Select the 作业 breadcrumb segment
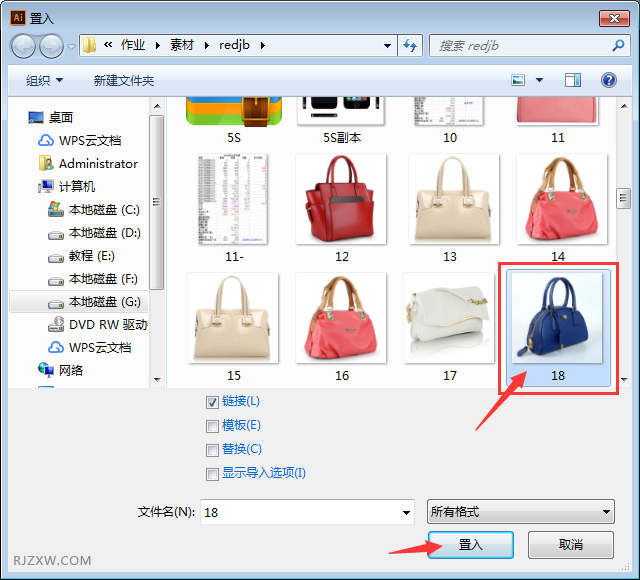The width and height of the screenshot is (640, 580). [133, 45]
